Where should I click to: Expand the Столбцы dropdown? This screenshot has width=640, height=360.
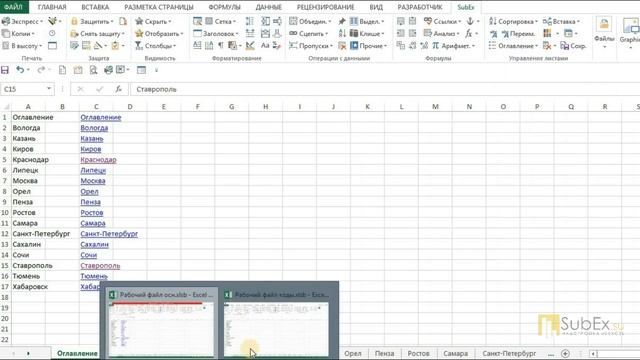click(156, 46)
